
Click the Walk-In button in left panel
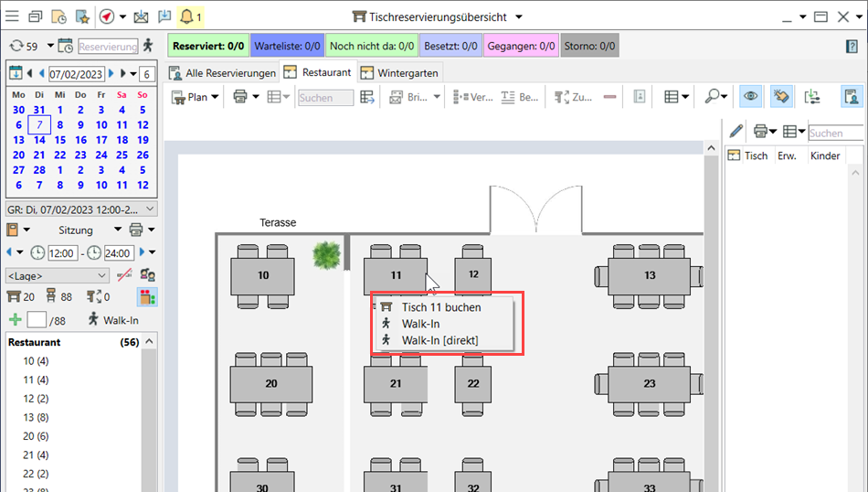[113, 320]
